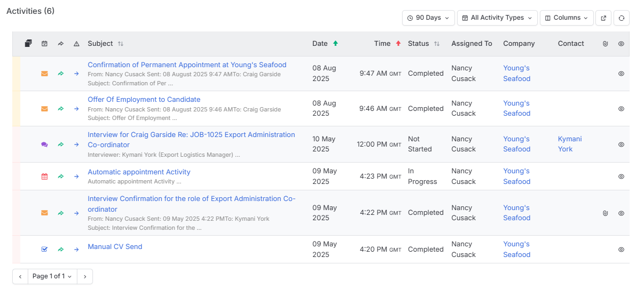Open the 90 Days range dropdown
Image resolution: width=644 pixels, height=289 pixels.
coord(428,18)
